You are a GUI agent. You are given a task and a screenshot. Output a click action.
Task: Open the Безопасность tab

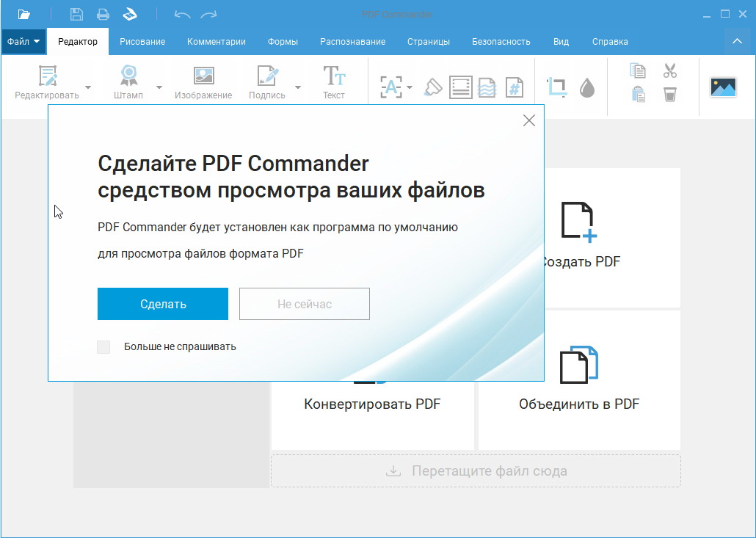pyautogui.click(x=501, y=41)
